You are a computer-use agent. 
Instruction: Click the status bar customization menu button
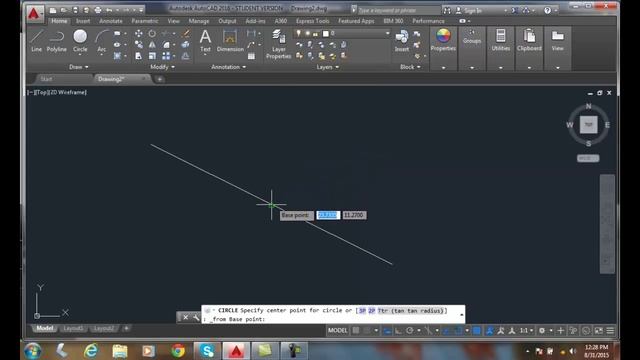tap(610, 331)
